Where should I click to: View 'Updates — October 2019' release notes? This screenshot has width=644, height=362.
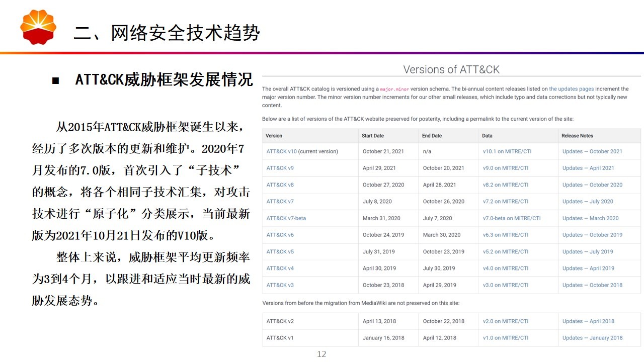[592, 235]
